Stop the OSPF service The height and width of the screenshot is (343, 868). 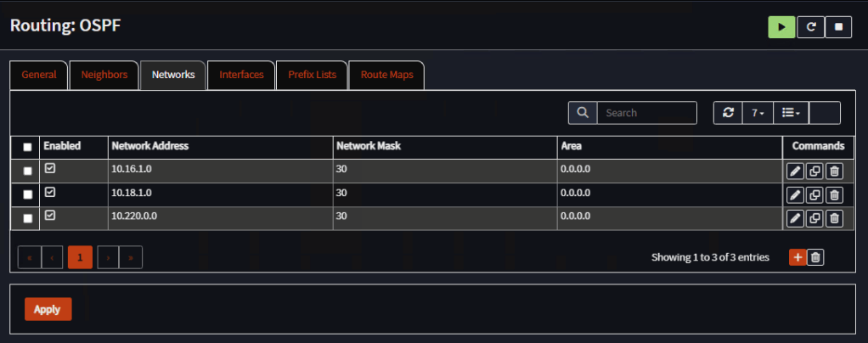[838, 26]
